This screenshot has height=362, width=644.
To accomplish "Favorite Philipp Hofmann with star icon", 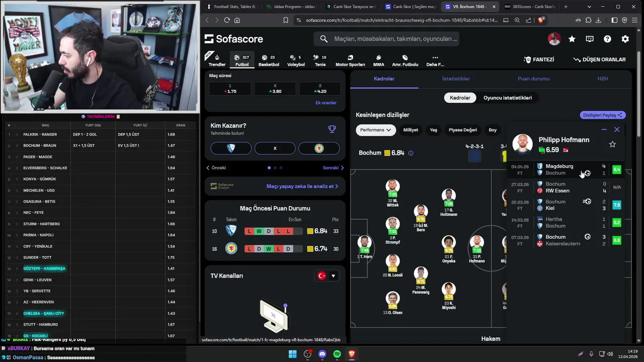I will [x=612, y=144].
